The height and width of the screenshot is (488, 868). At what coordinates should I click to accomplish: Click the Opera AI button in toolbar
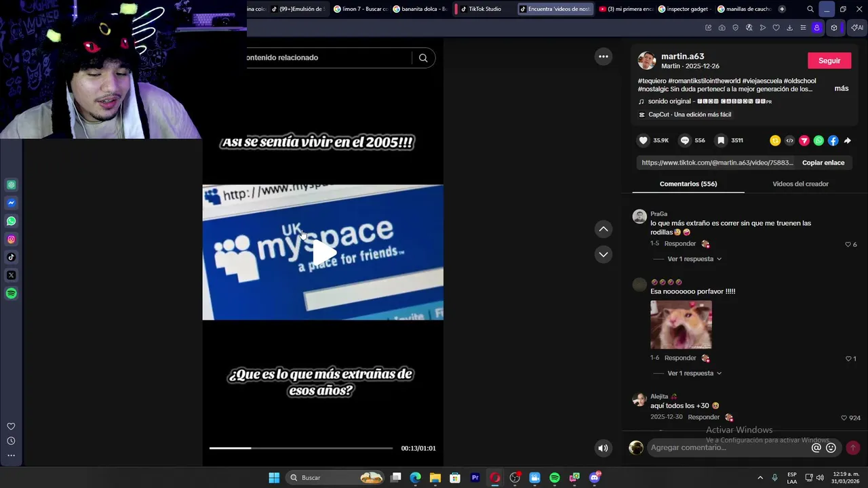pyautogui.click(x=858, y=28)
